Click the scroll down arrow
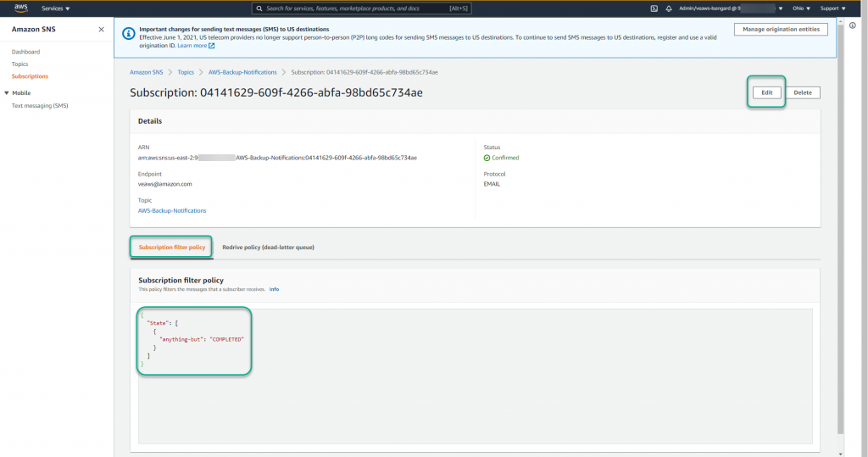Viewport: 868px width, 457px height. [840, 453]
